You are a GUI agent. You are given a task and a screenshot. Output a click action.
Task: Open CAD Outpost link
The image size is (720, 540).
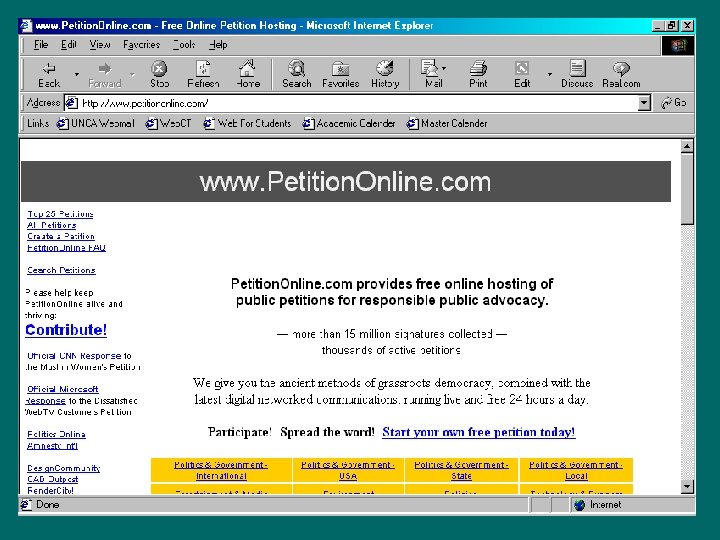[52, 479]
